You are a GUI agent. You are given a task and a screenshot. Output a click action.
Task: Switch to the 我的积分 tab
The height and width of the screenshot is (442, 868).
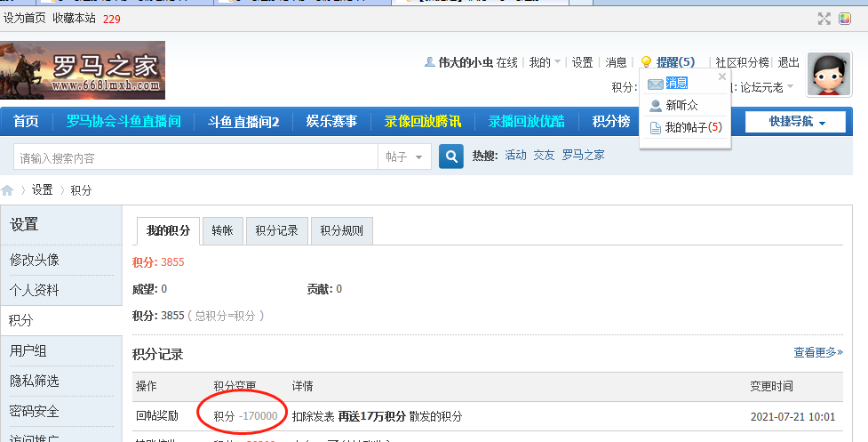click(168, 230)
